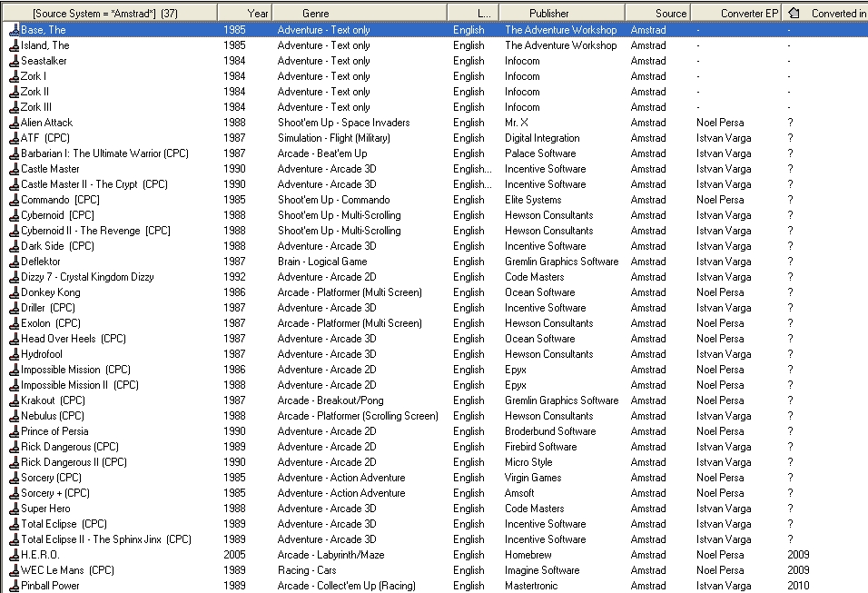
Task: Click the sort arrow icon in Converted column header
Action: [x=794, y=13]
